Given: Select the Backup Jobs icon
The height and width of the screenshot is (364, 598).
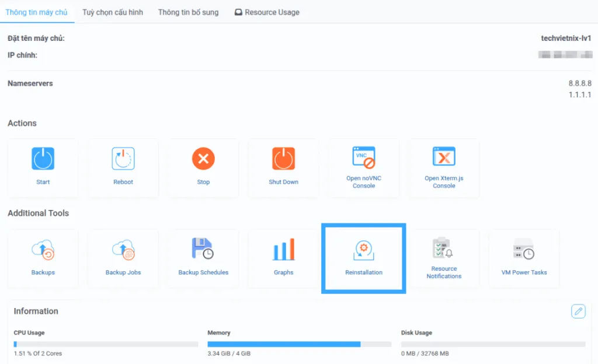Looking at the screenshot, I should (x=123, y=249).
